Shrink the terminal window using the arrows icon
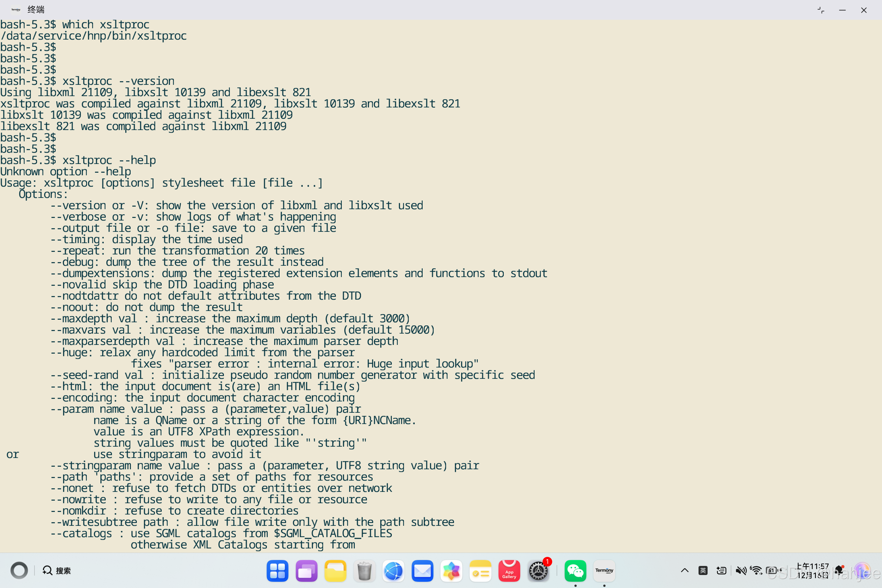 820,10
